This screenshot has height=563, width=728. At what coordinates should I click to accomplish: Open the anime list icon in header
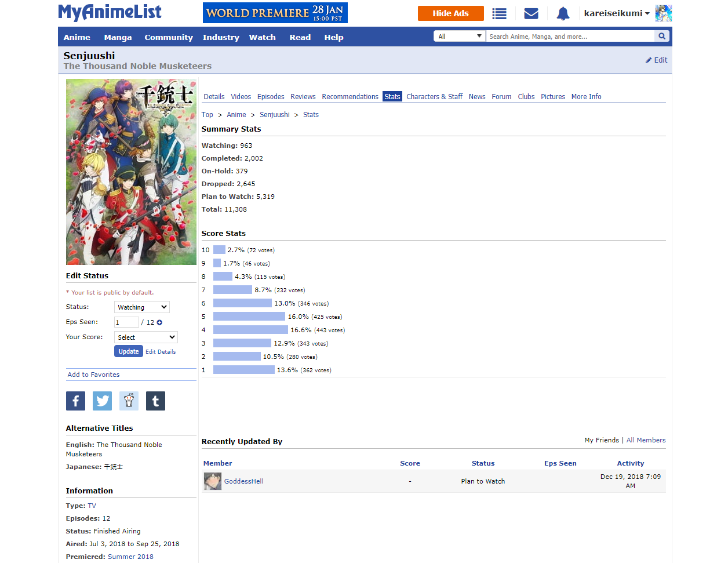(x=499, y=13)
